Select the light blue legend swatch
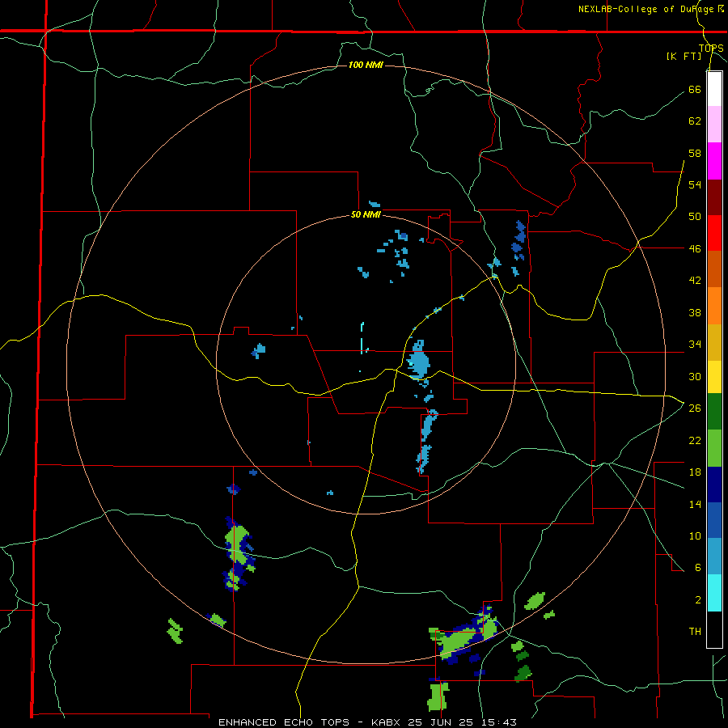This screenshot has width=728, height=728. pyautogui.click(x=714, y=557)
